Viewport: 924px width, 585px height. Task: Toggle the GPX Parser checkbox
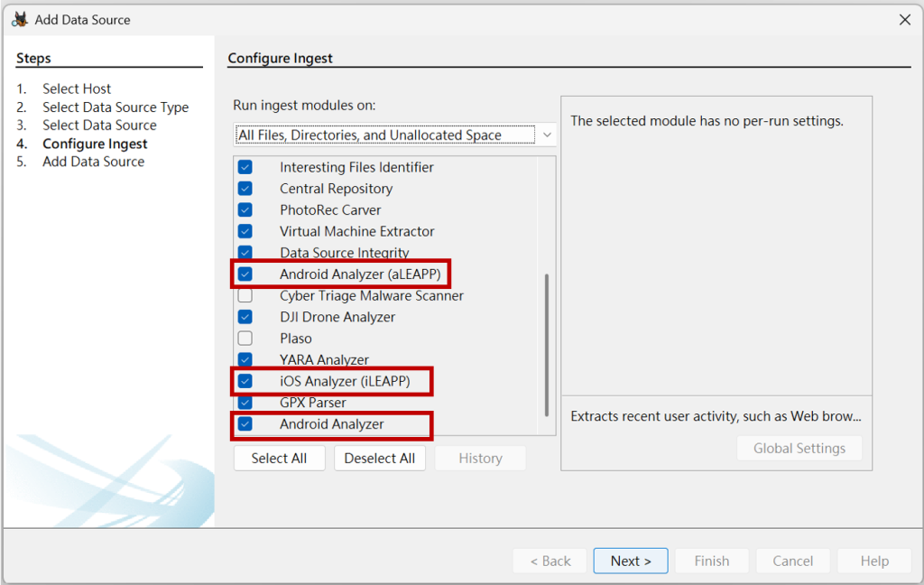pyautogui.click(x=245, y=403)
